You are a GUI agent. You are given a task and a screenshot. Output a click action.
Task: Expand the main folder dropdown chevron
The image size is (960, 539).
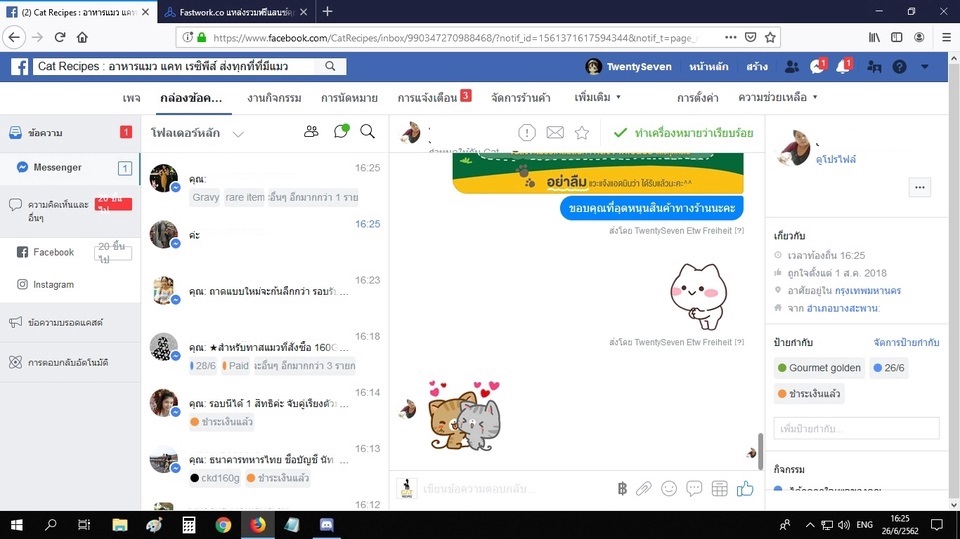click(x=238, y=134)
